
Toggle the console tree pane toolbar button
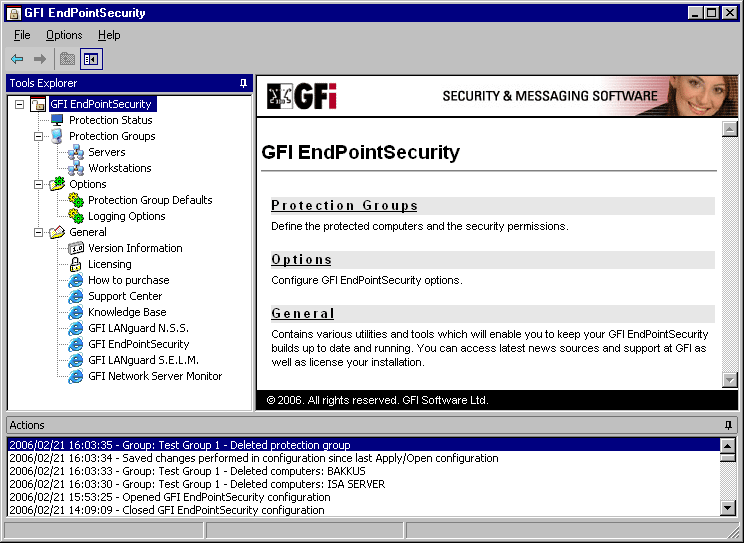click(x=91, y=59)
